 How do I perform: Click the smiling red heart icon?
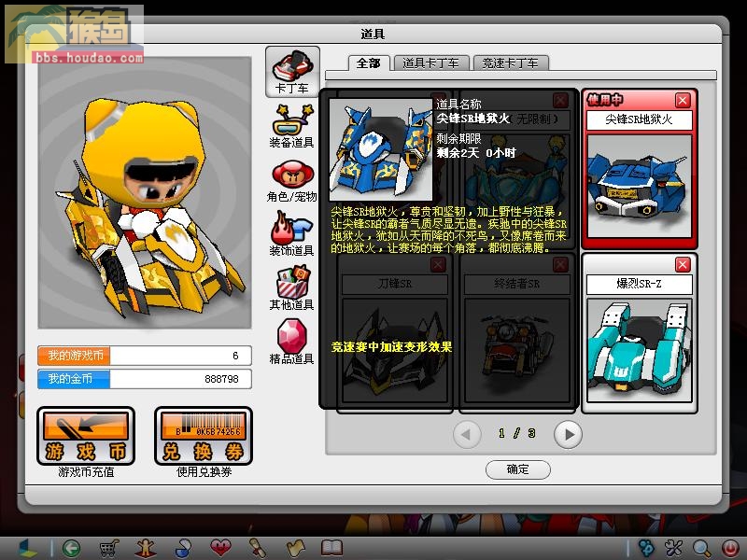[x=220, y=548]
